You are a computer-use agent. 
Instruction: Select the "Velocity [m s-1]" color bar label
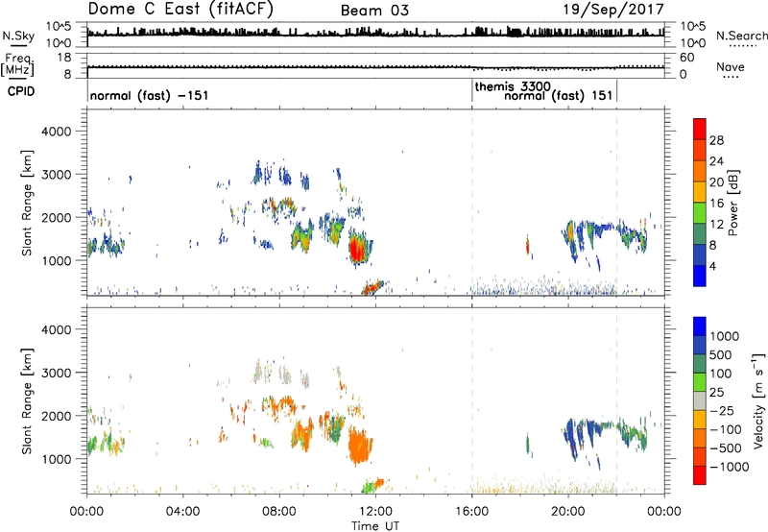point(758,400)
